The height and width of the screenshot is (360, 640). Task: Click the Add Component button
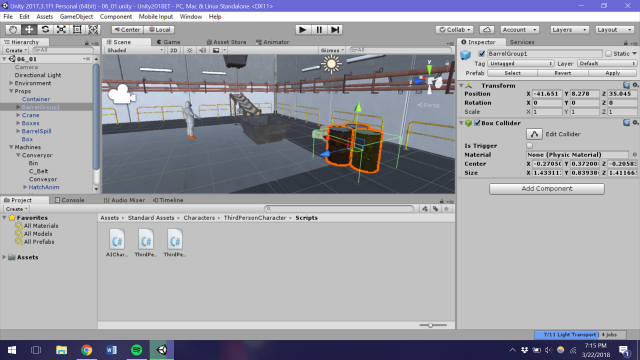(547, 189)
